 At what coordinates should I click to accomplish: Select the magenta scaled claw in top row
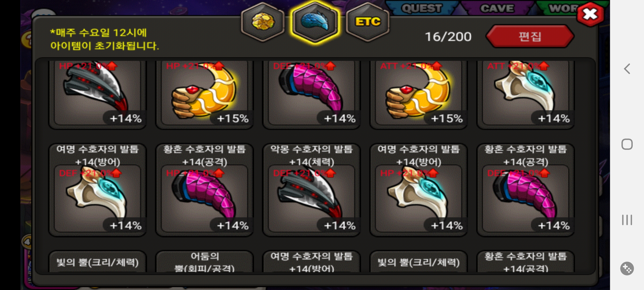312,93
